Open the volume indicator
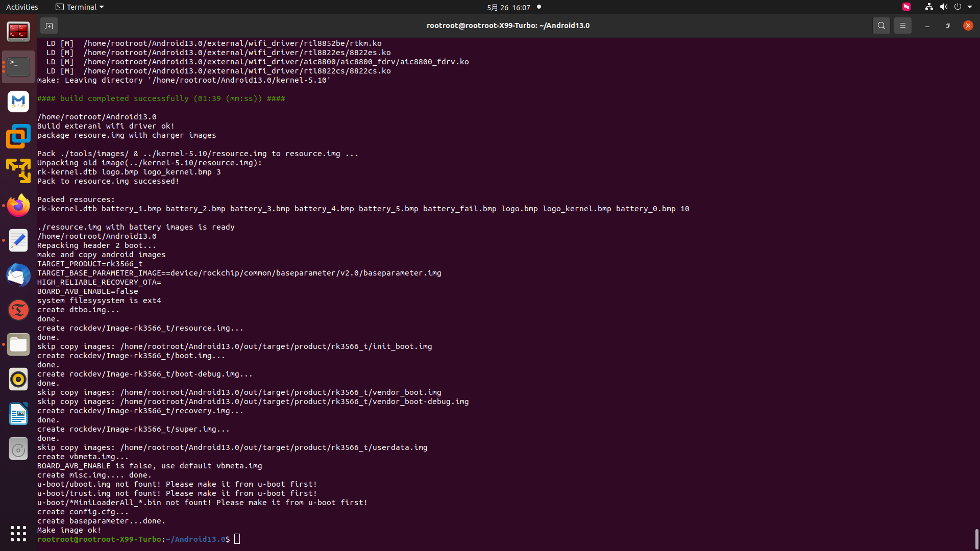This screenshot has height=551, width=980. coord(943,7)
